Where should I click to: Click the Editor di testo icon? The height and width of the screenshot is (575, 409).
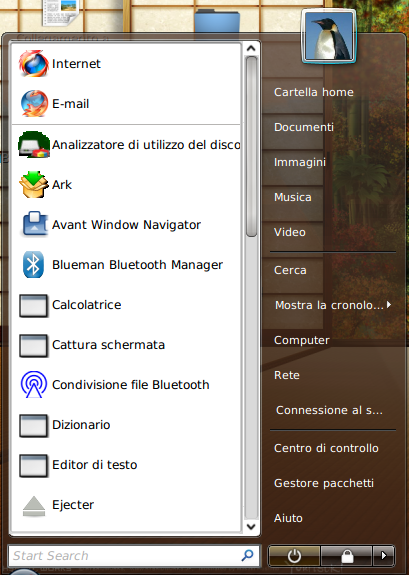pos(33,465)
